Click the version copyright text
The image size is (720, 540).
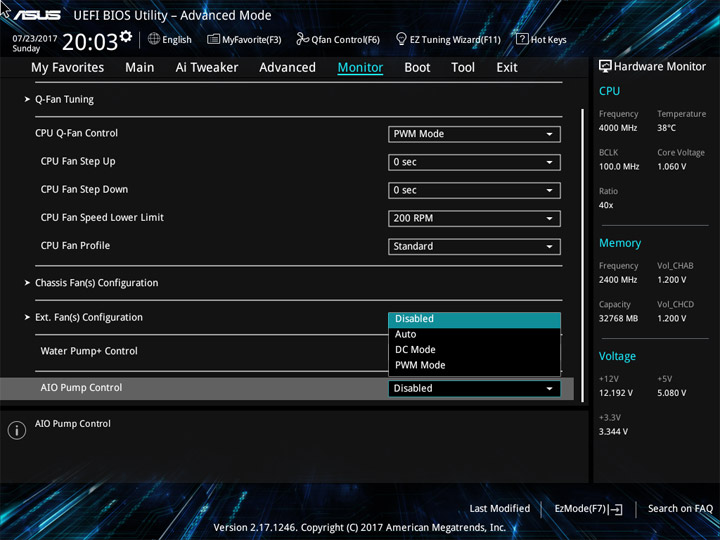360,528
